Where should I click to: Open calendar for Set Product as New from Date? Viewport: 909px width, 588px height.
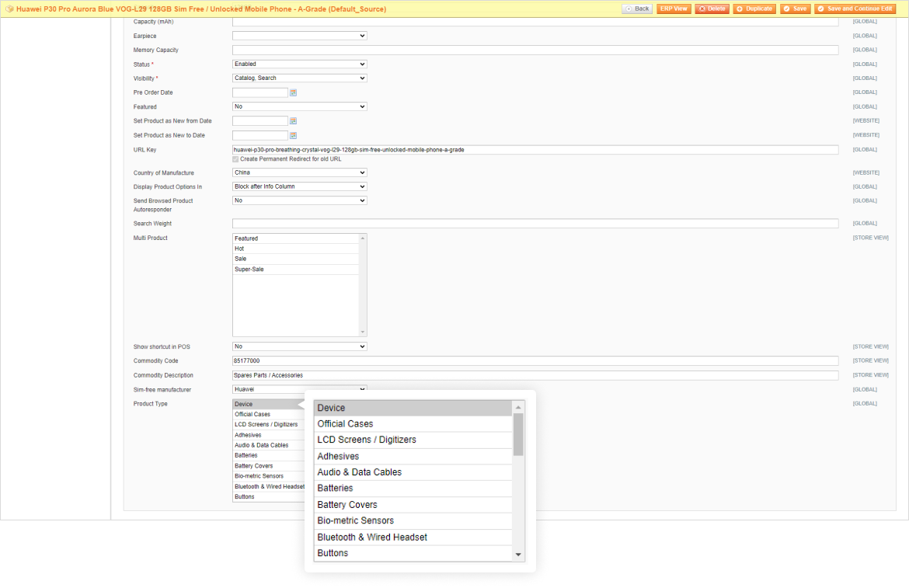pyautogui.click(x=294, y=121)
